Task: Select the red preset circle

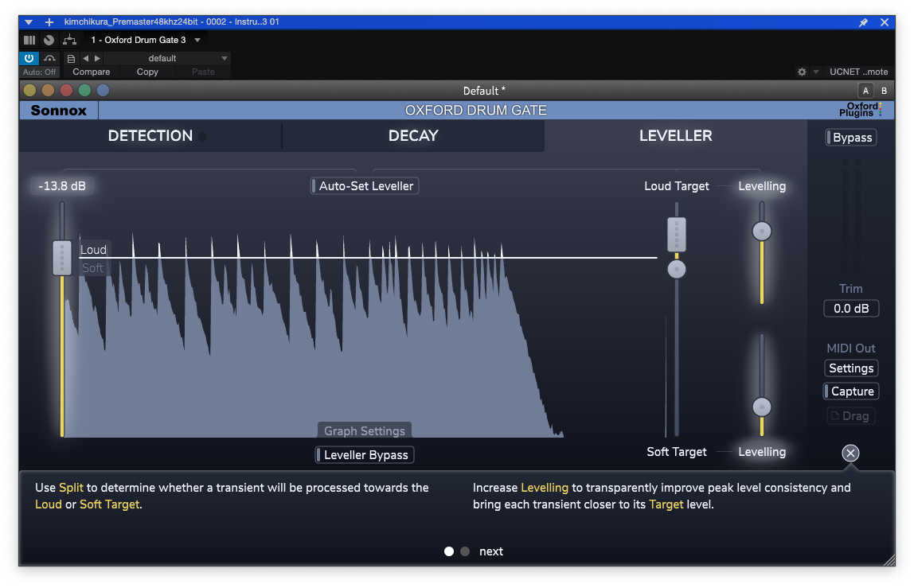Action: [66, 91]
